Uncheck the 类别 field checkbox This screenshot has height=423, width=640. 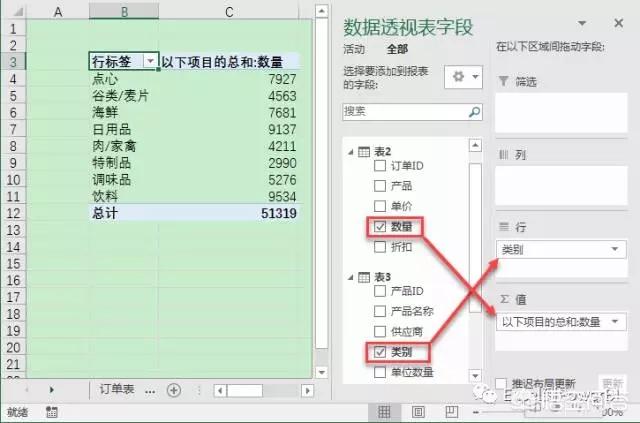pyautogui.click(x=380, y=352)
